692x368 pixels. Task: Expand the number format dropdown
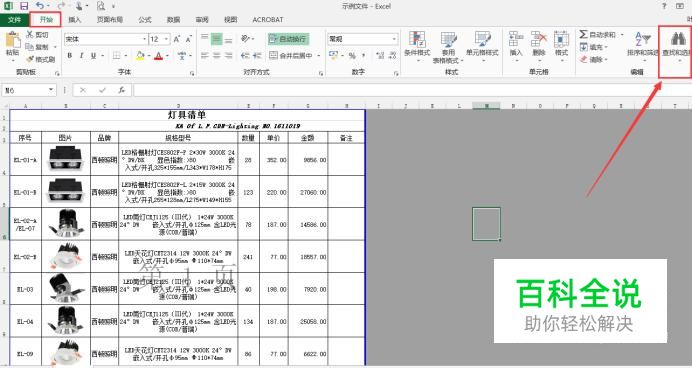pos(394,39)
